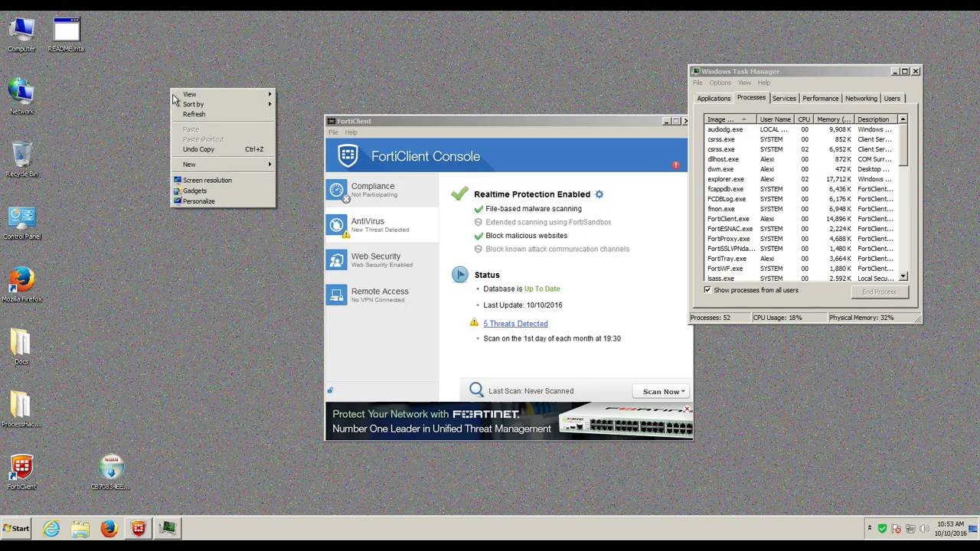Open Gadgets from context menu
The width and height of the screenshot is (980, 551).
pyautogui.click(x=223, y=191)
